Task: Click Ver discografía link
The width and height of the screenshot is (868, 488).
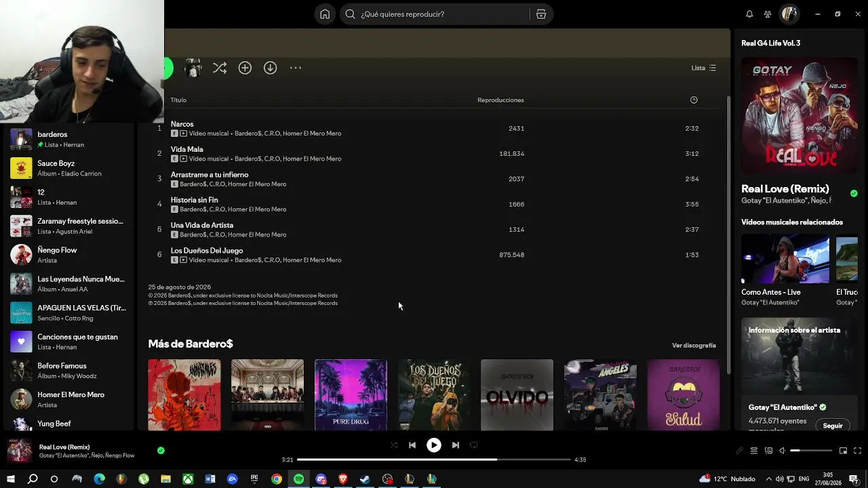Action: point(694,346)
